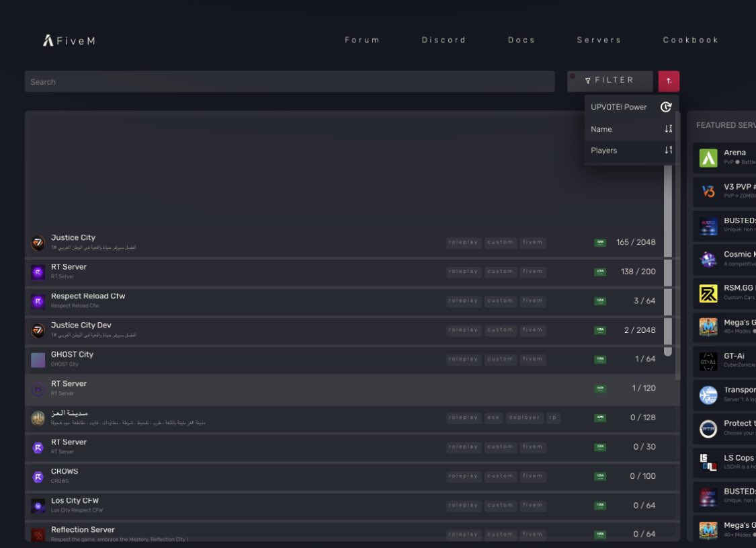Viewport: 756px width, 548px height.
Task: Click the Name A-Z sort icon
Action: (x=668, y=129)
